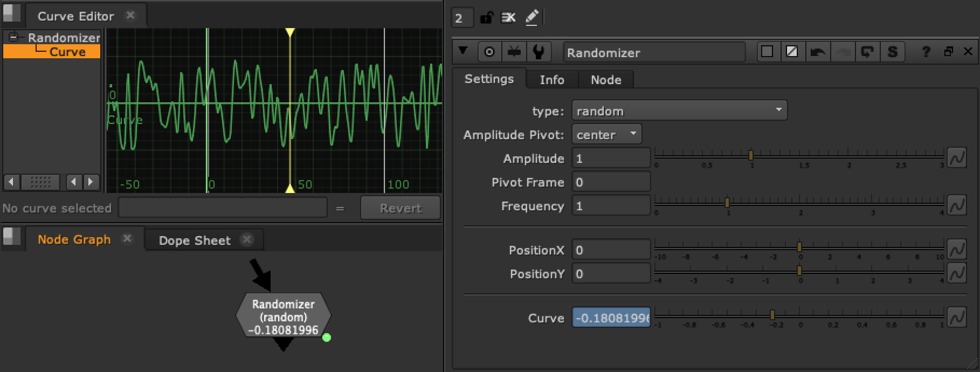Click the clear all panels icon

pyautogui.click(x=508, y=17)
